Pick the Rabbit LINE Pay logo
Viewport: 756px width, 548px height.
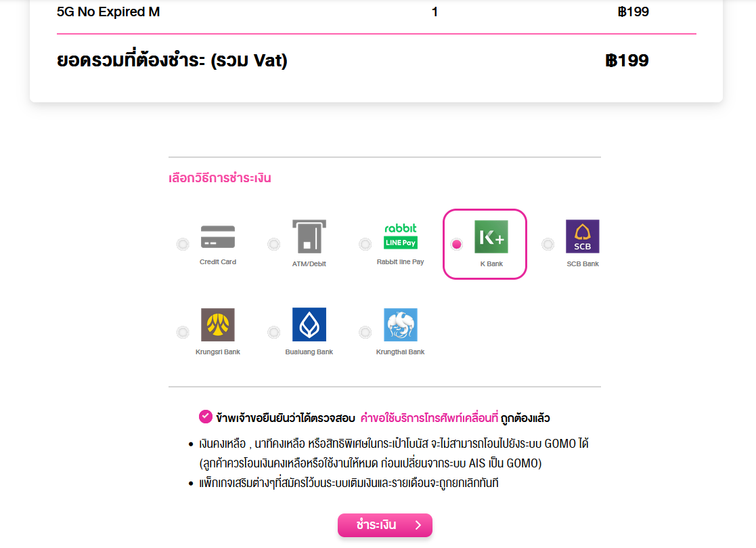[400, 236]
